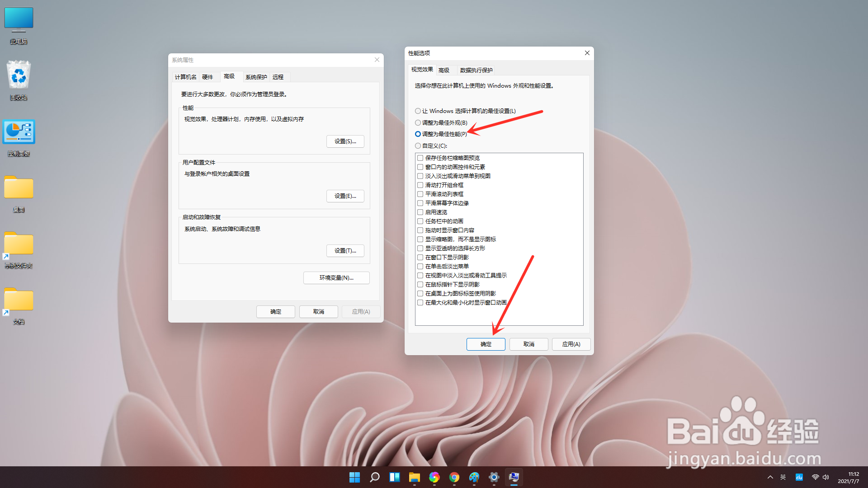This screenshot has height=488, width=868.
Task: Check 在单击后淡出菜单
Action: [x=420, y=267]
